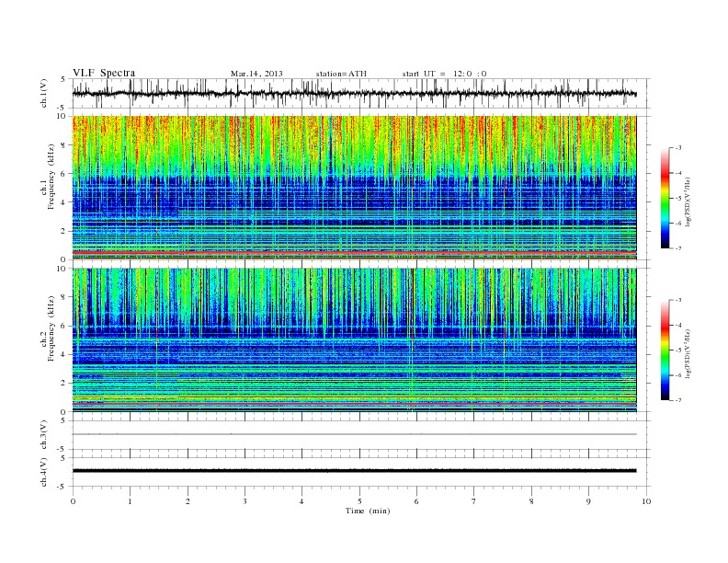Click the ch.2 spectrogram color scale bar
728x563 pixels.
[665, 350]
